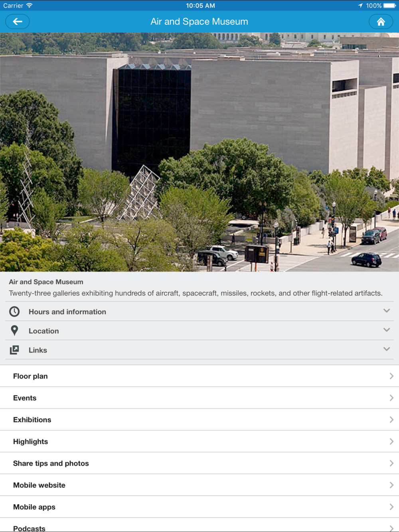
Task: Tap the Carrier label in status bar
Action: tap(13, 6)
